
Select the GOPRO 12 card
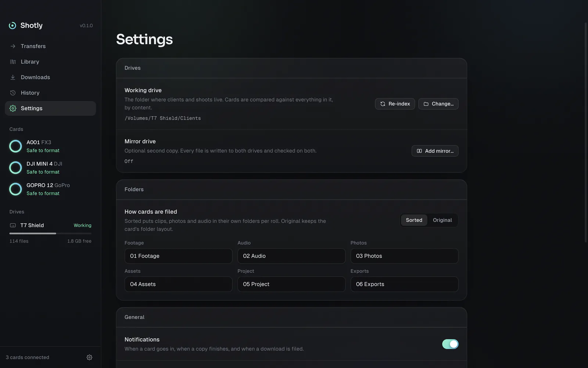pos(50,189)
